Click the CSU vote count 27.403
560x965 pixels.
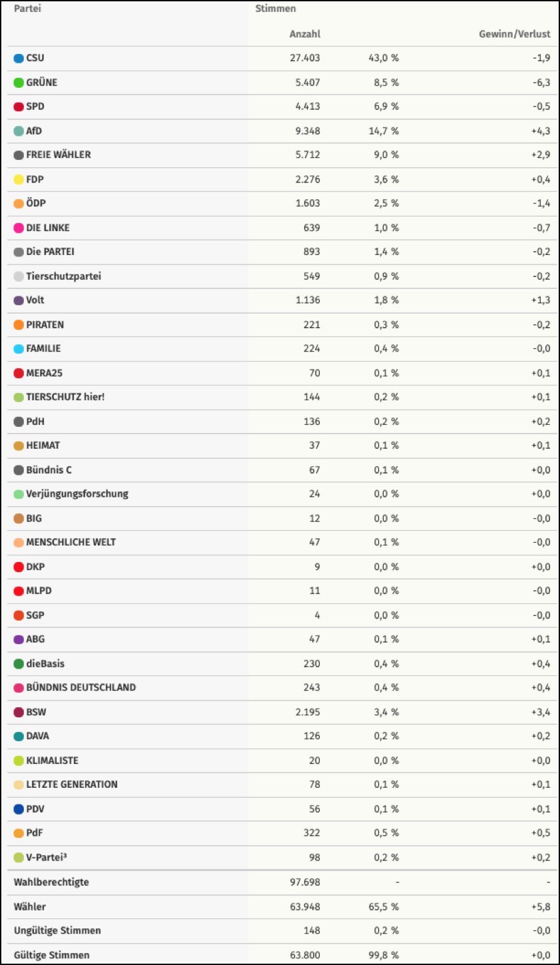[304, 58]
